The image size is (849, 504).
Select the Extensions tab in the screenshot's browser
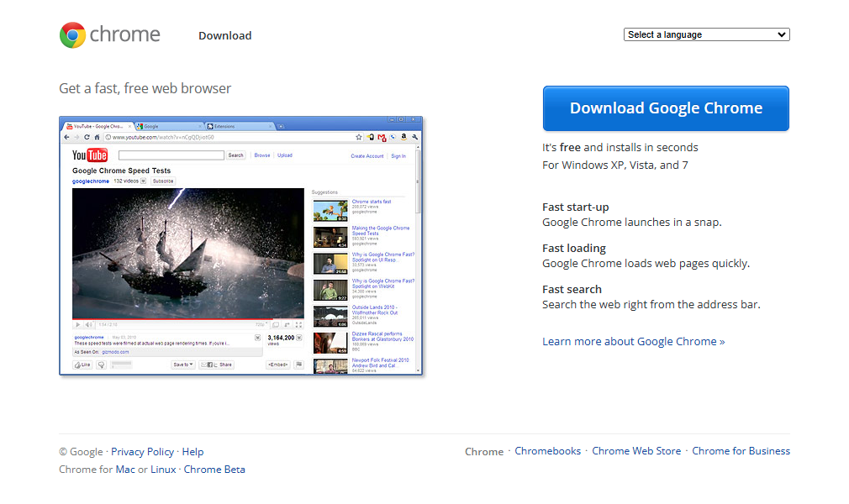(240, 126)
